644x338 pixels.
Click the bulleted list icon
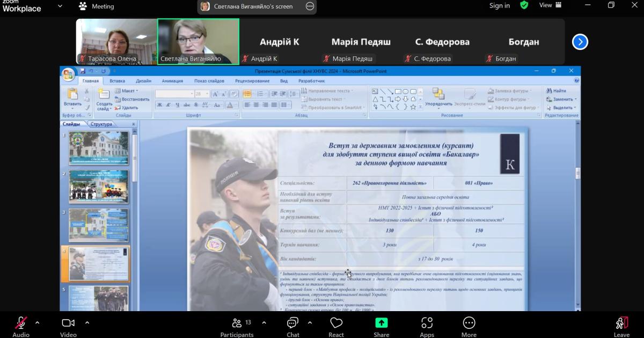(247, 94)
